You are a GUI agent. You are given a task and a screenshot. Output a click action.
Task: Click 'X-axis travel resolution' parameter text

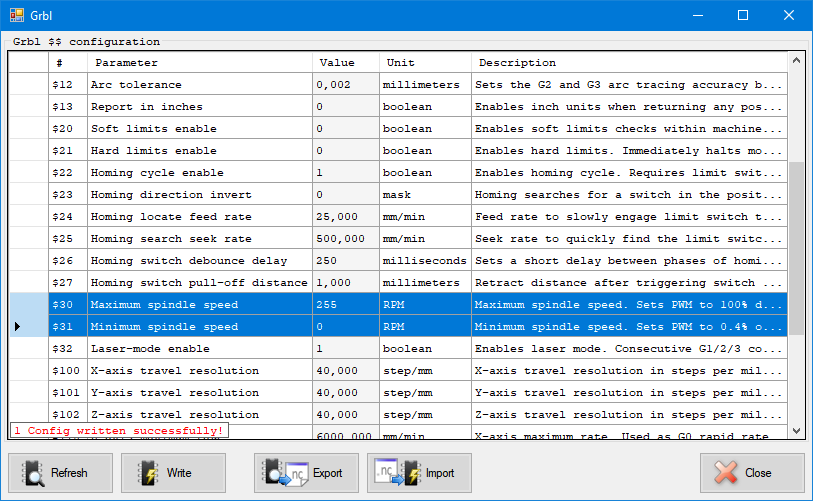(175, 371)
